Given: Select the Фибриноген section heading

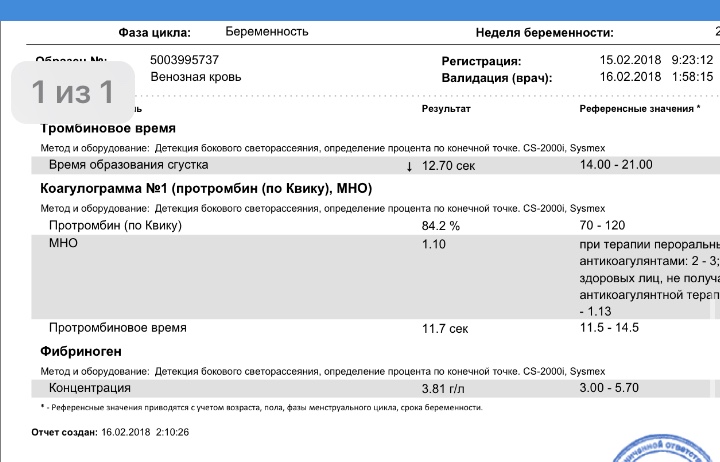Looking at the screenshot, I should click(80, 351).
